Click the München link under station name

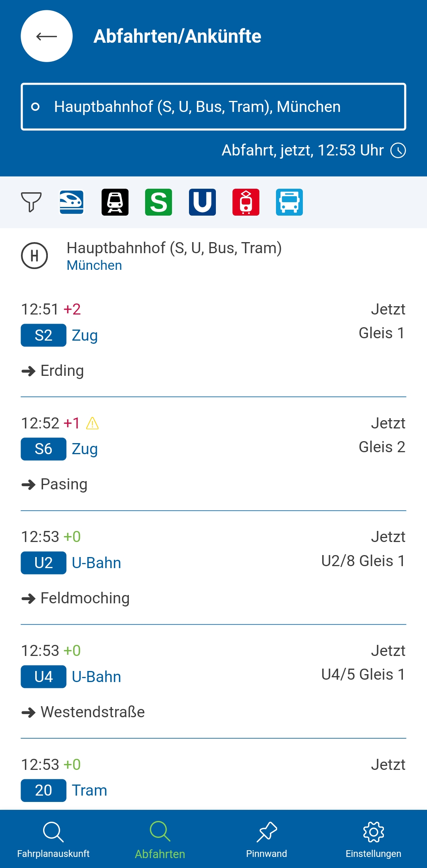(x=94, y=265)
